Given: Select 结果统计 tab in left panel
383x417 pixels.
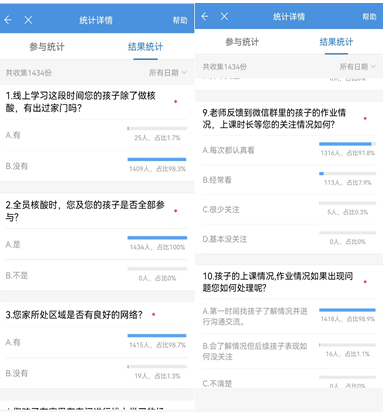Looking at the screenshot, I should tap(145, 47).
